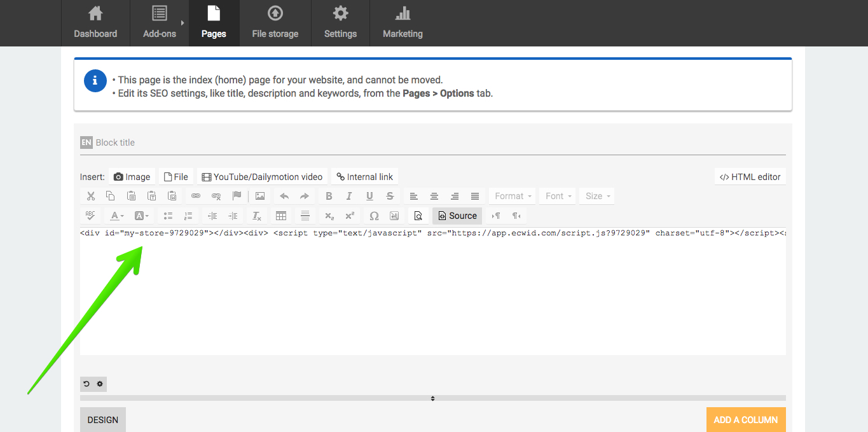Viewport: 868px width, 432px height.
Task: Open the HTML editor
Action: coord(750,177)
